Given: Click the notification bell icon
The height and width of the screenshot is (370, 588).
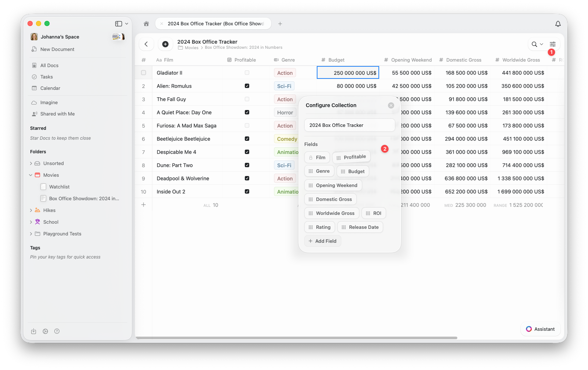Looking at the screenshot, I should click(x=558, y=23).
